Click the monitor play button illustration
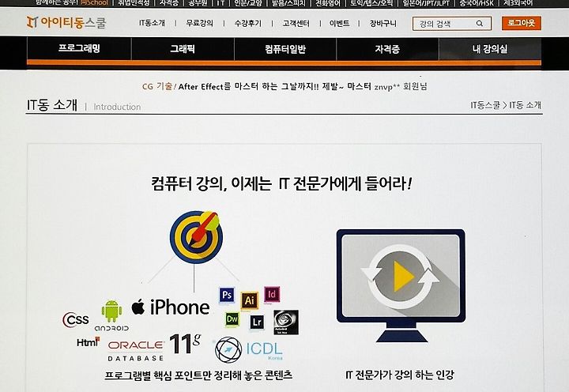 click(x=401, y=285)
